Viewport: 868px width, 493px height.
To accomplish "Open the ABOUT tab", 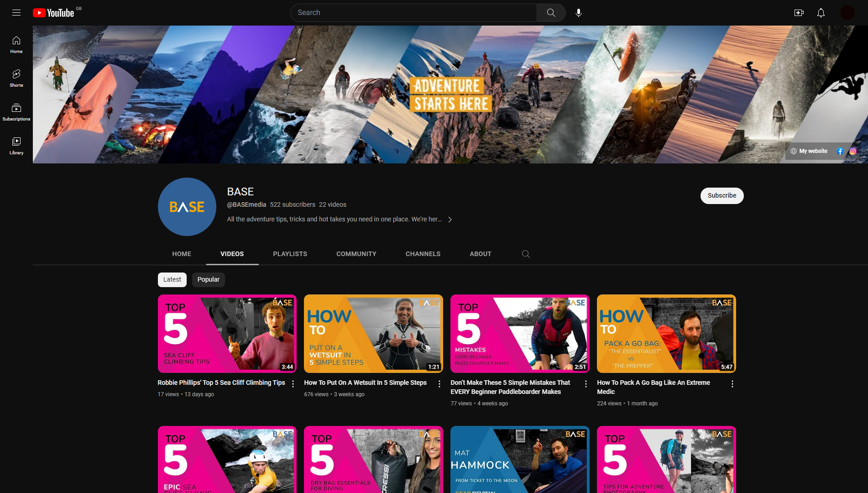I will pos(481,254).
